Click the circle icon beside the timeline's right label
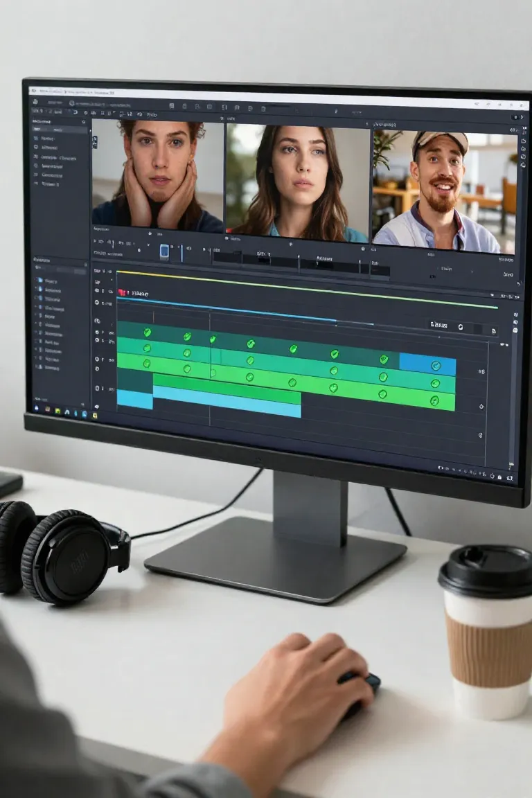Image resolution: width=532 pixels, height=798 pixels. point(460,327)
